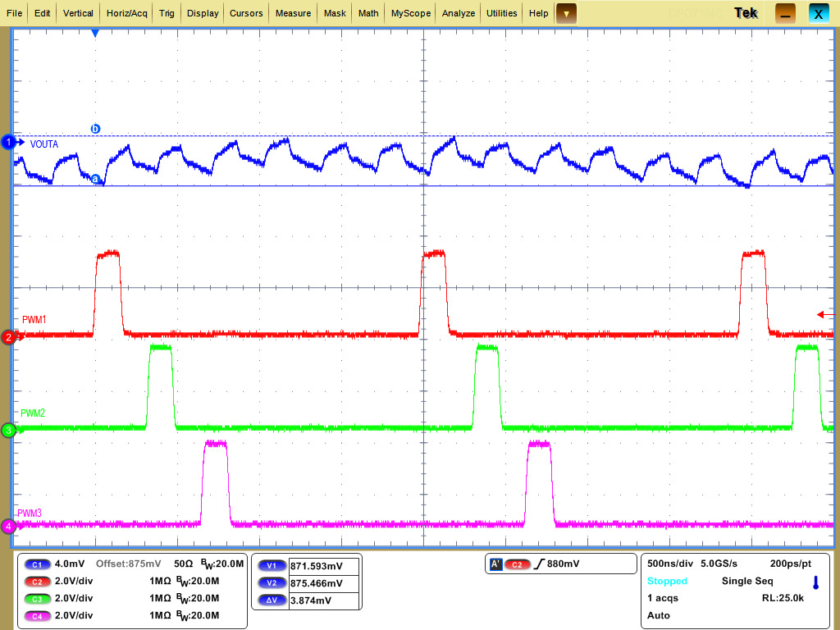Click the Single Seq acquisition button
840x630 pixels.
click(x=746, y=581)
